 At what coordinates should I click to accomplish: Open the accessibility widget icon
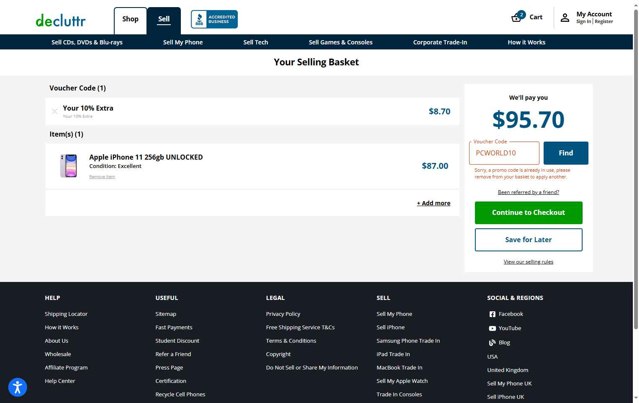click(x=18, y=387)
